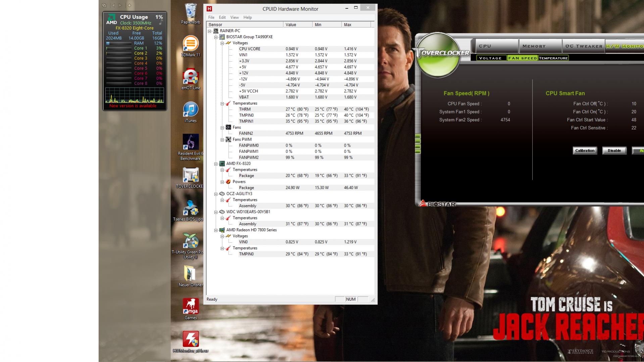Click the Sensor column header
The height and width of the screenshot is (362, 644).
[245, 25]
